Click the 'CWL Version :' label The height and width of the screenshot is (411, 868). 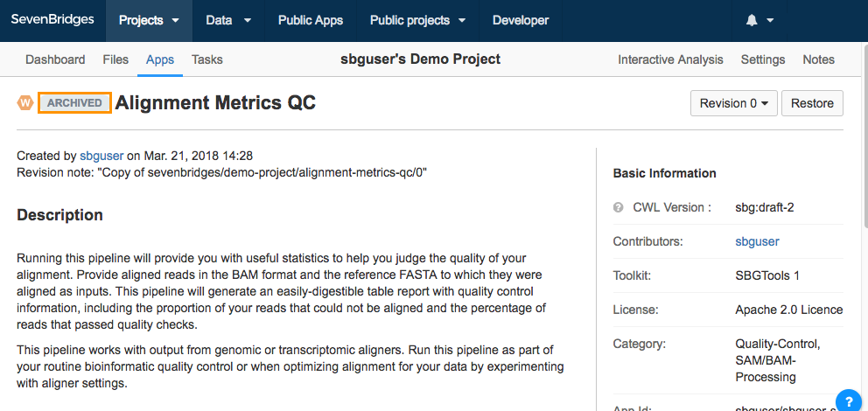coord(672,208)
